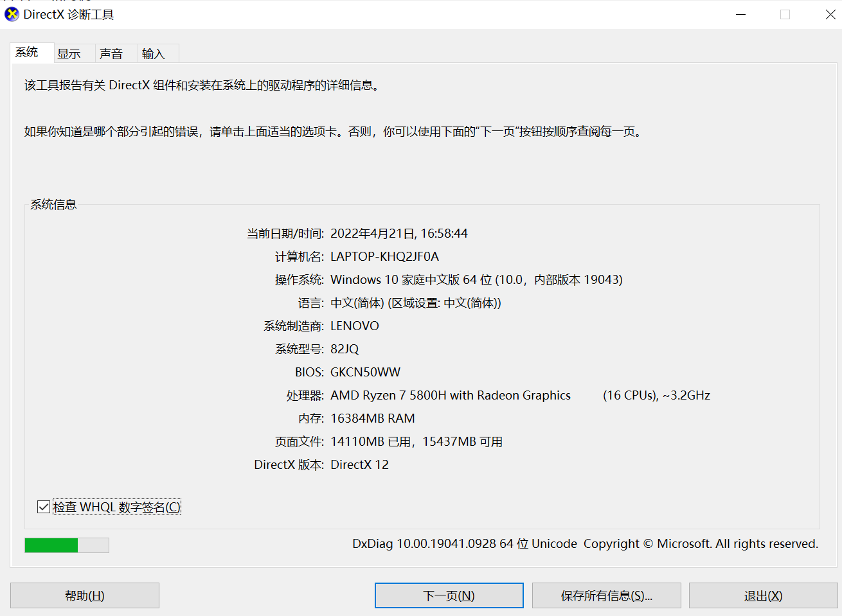The width and height of the screenshot is (842, 616).
Task: Click the 页面文件 label
Action: 300,441
